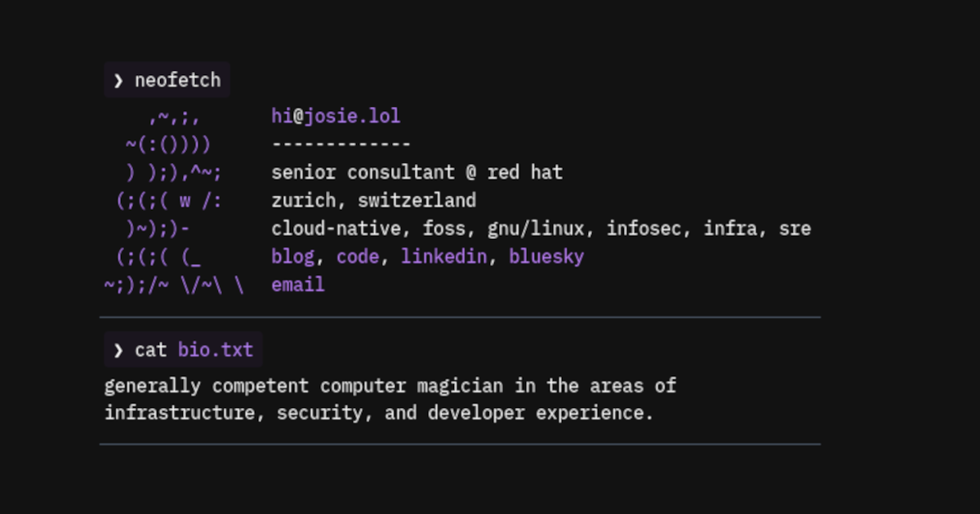Viewport: 980px width, 514px height.
Task: Click the horizontal divider above cat bio.txt
Action: [460, 317]
